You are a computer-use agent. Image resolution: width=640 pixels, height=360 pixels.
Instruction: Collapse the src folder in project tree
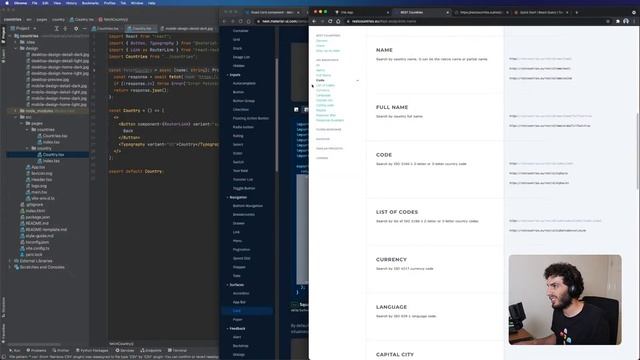tap(16, 117)
